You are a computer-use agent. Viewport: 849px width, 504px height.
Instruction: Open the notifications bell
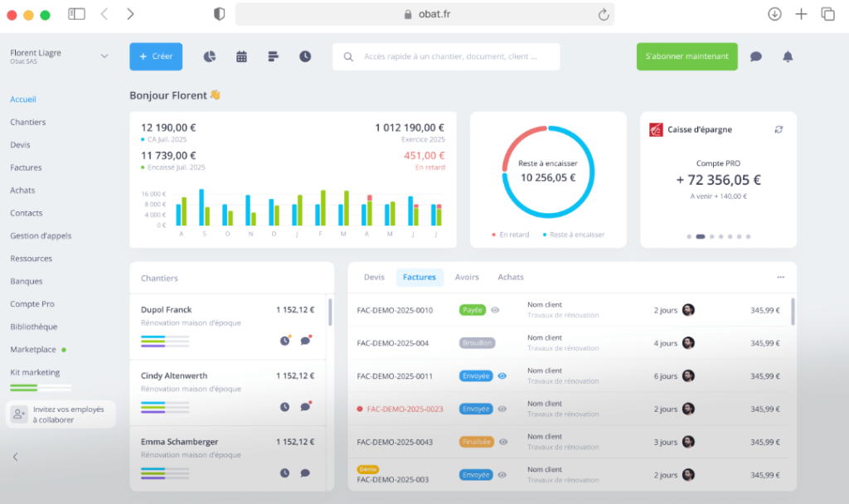pyautogui.click(x=787, y=56)
